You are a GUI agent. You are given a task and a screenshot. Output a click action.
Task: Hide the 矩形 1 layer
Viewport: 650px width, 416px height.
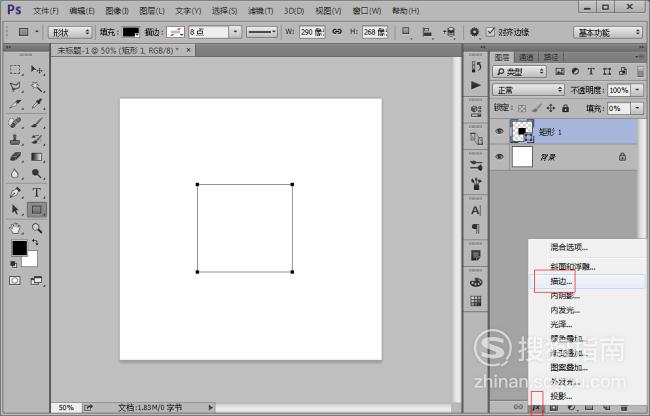tap(499, 130)
